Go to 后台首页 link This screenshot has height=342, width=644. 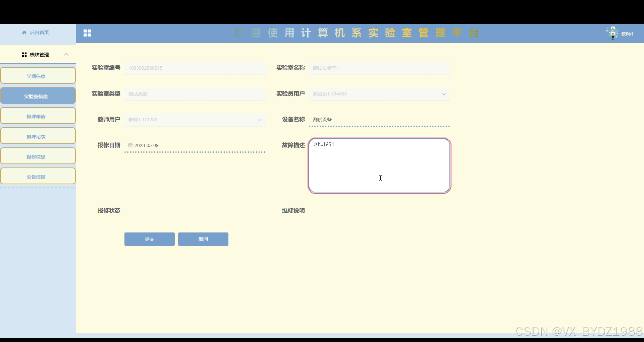(39, 32)
